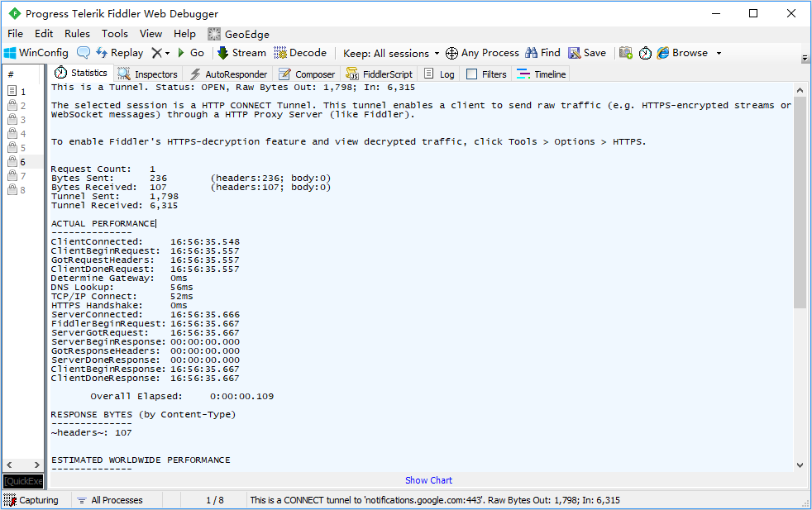This screenshot has width=812, height=510.
Task: Save sessions with the Save button
Action: [587, 53]
